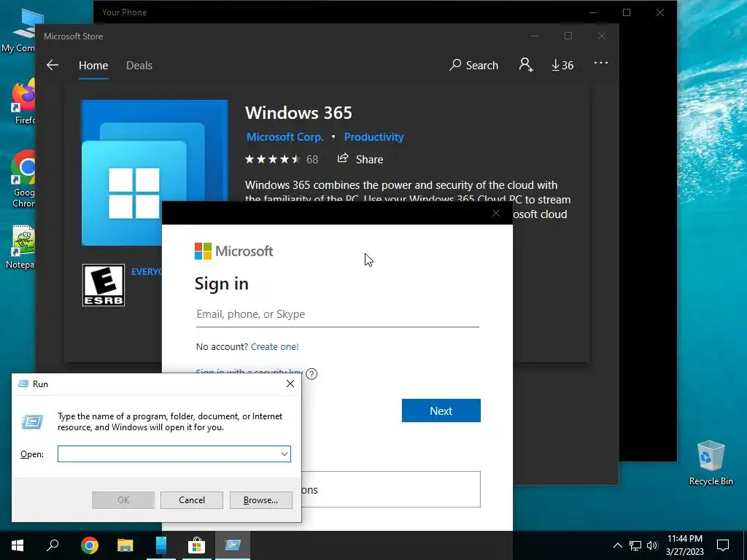Click the security key help icon

click(311, 374)
